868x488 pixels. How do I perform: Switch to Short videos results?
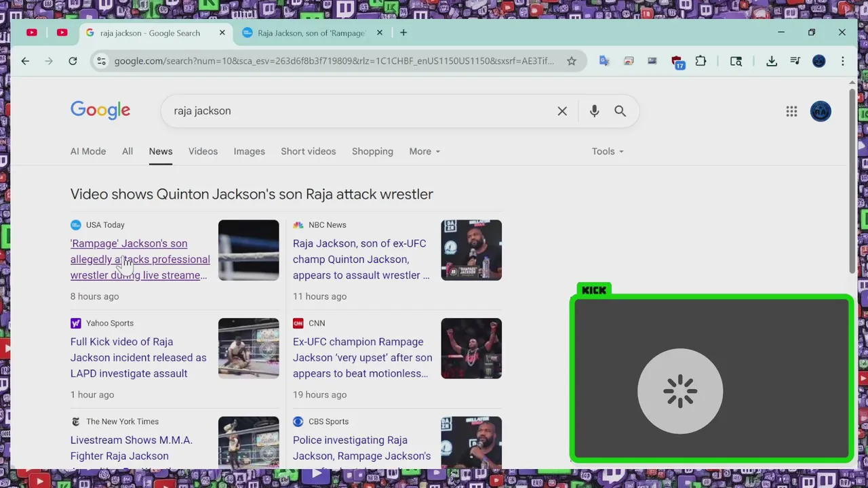click(309, 151)
